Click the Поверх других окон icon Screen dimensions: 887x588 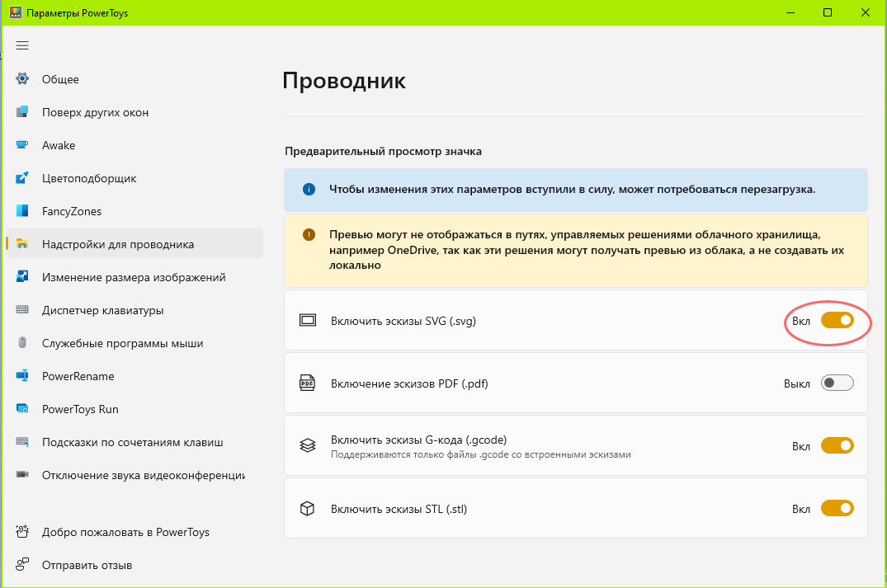coord(22,112)
